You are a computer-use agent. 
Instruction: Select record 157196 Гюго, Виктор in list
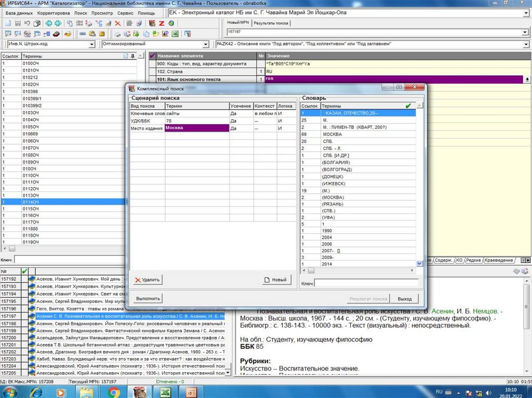point(113,309)
